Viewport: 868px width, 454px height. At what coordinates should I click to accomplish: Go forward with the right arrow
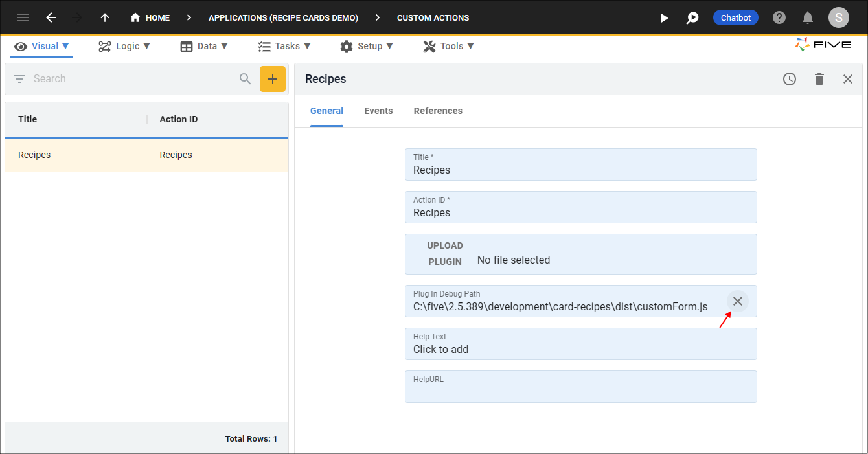pos(78,17)
